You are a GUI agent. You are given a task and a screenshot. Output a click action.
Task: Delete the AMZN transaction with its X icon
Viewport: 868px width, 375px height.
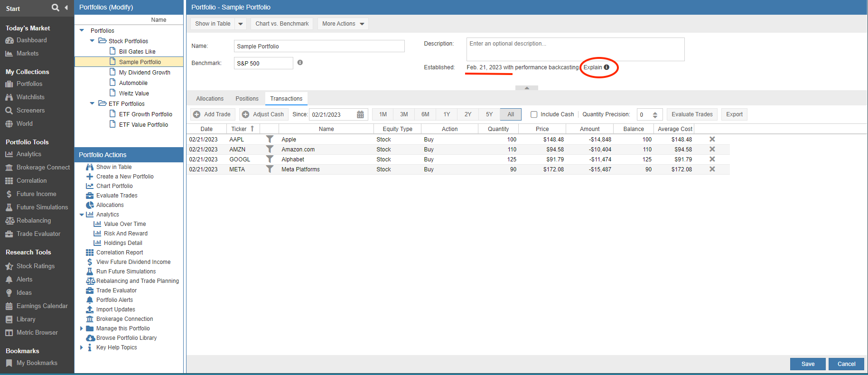[712, 149]
